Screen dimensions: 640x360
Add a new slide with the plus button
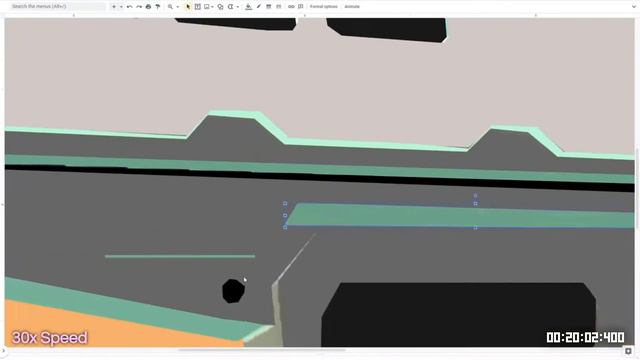click(x=114, y=7)
